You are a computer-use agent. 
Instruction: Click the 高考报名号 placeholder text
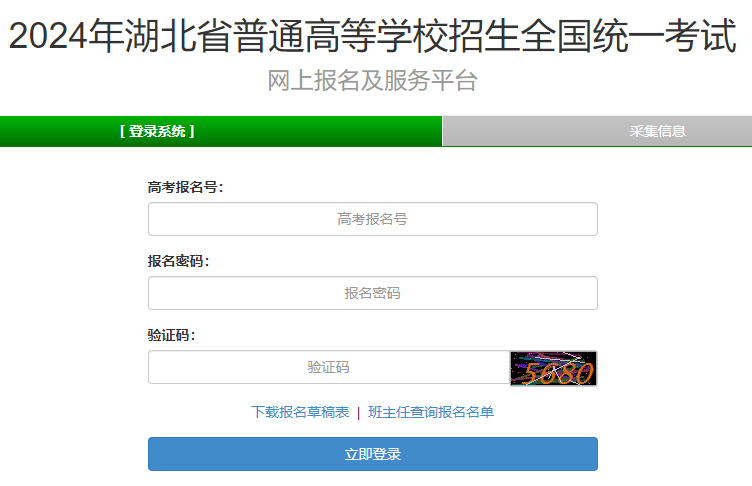click(x=373, y=219)
